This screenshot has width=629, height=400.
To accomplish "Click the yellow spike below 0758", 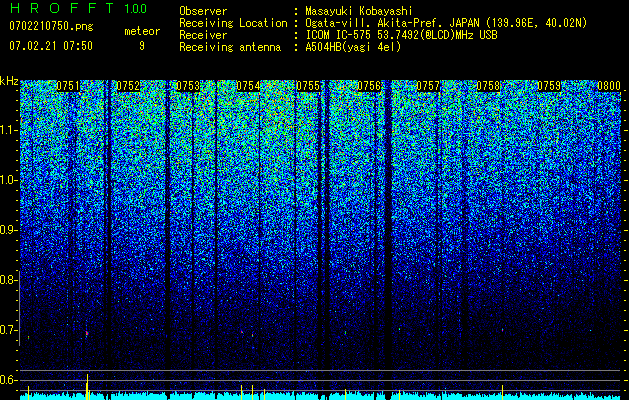I will (x=502, y=392).
